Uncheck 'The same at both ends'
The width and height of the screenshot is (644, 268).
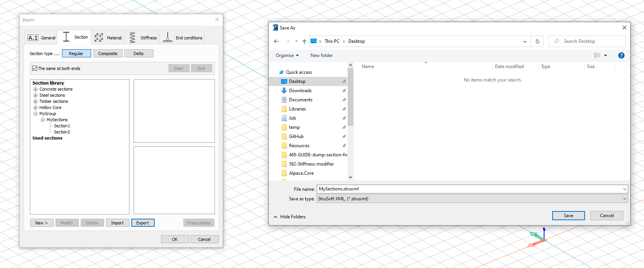[x=35, y=68]
